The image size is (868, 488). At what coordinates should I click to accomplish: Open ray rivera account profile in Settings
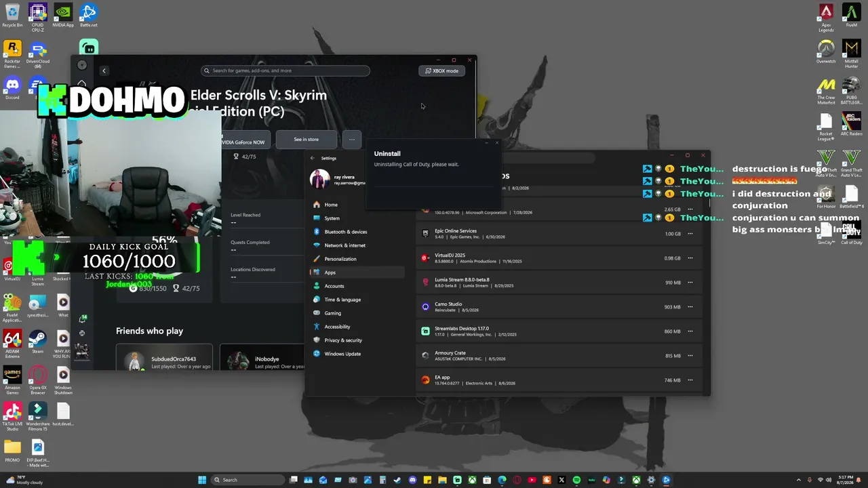(337, 180)
